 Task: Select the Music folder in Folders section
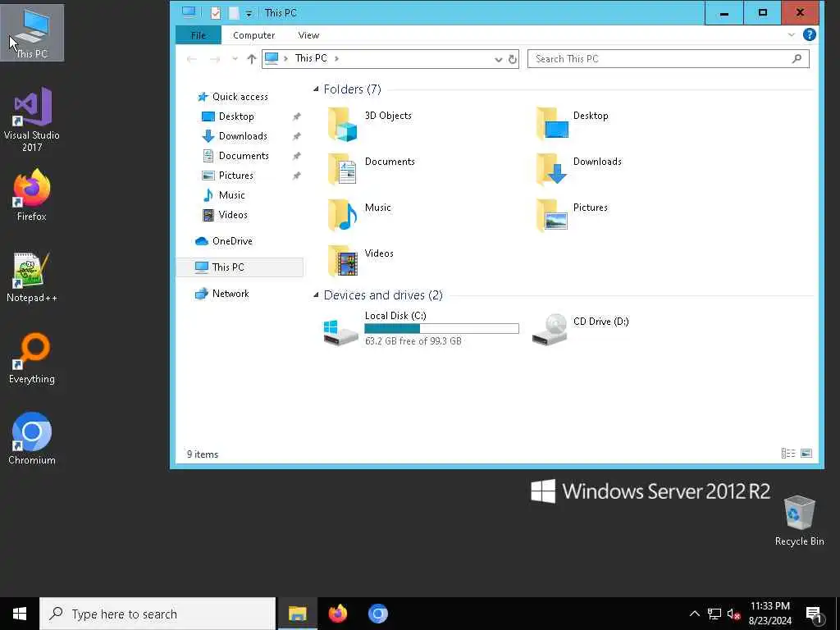pos(359,216)
